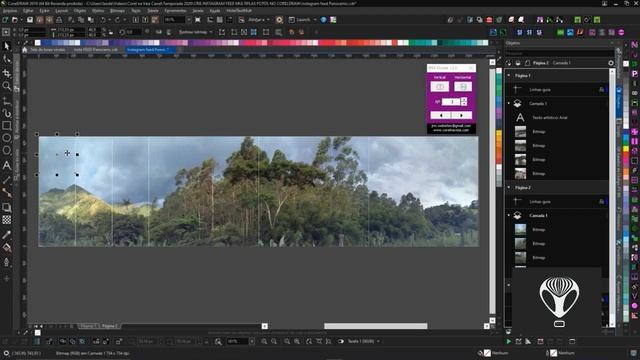Select first Bitmap thumbnail under Página 1

point(520,131)
